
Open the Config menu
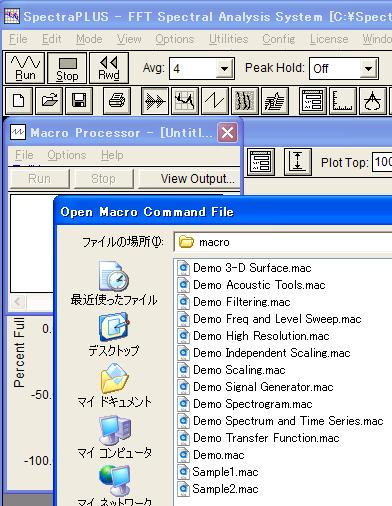[279, 39]
